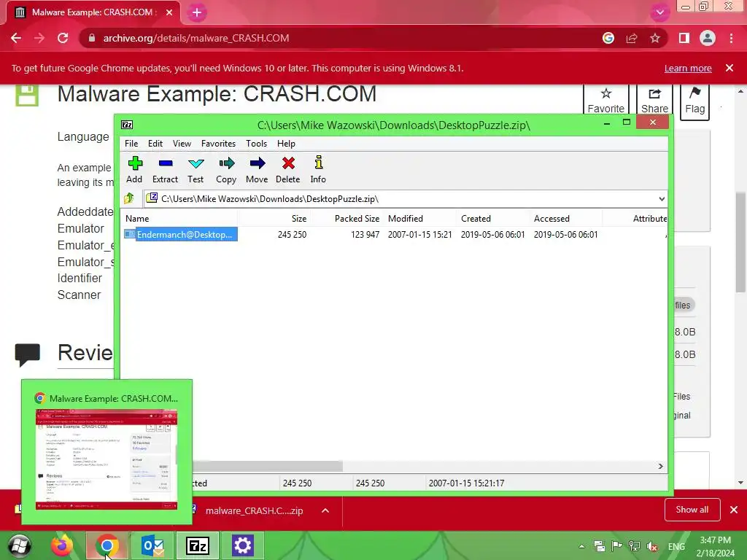
Task: Go up one folder level in 7-Zip
Action: [x=129, y=198]
